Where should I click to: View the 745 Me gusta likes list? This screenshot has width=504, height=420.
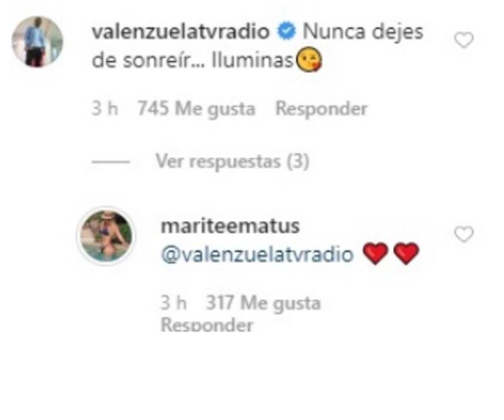pos(197,108)
